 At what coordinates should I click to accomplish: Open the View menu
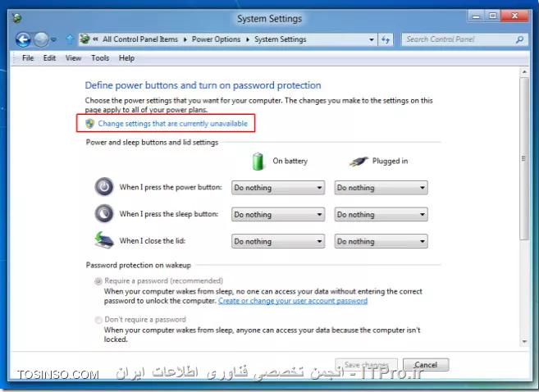74,58
